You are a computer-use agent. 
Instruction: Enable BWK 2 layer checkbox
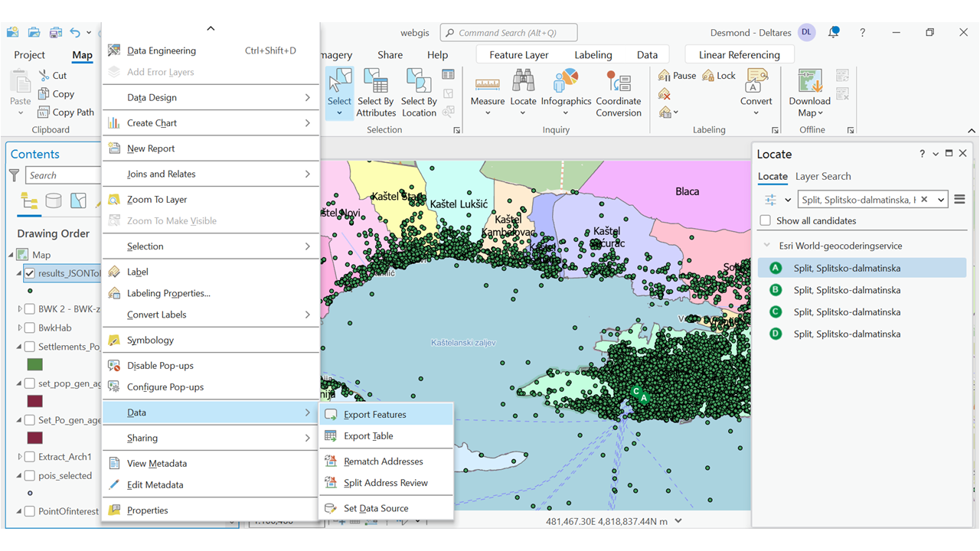30,309
